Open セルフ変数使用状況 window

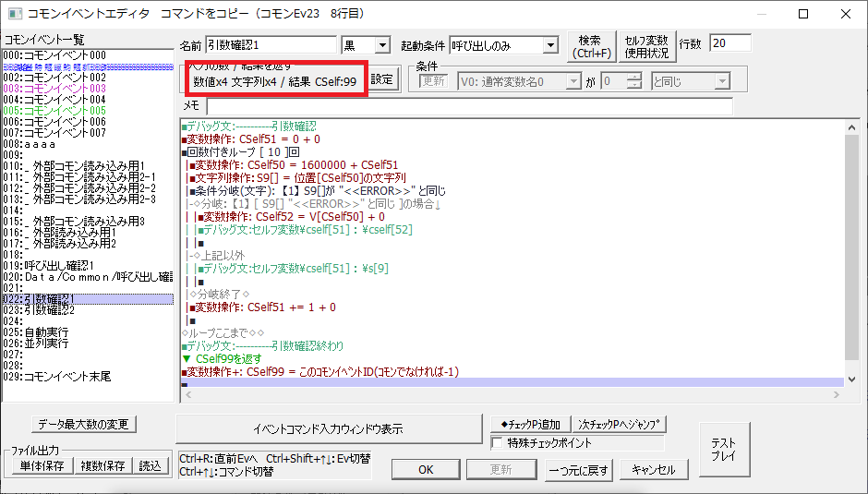pyautogui.click(x=646, y=46)
